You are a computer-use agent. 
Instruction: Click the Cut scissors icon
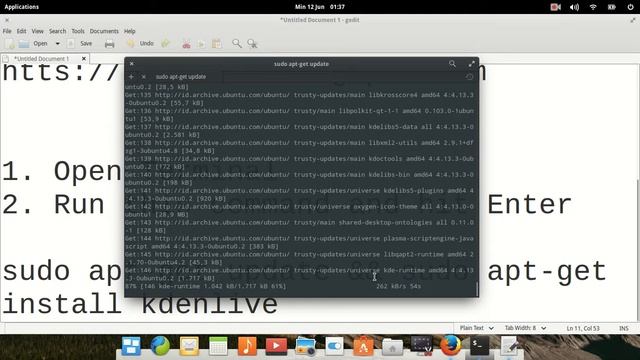pyautogui.click(x=186, y=44)
